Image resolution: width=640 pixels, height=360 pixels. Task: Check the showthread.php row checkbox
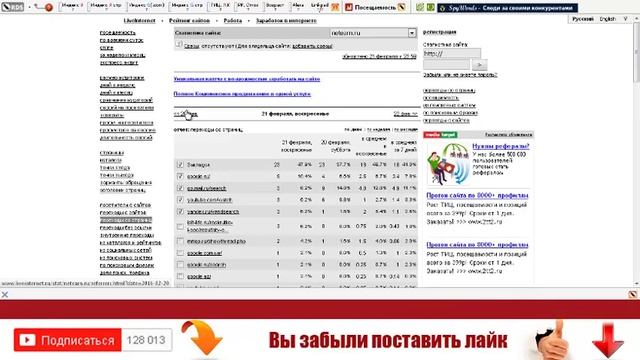coord(180,241)
